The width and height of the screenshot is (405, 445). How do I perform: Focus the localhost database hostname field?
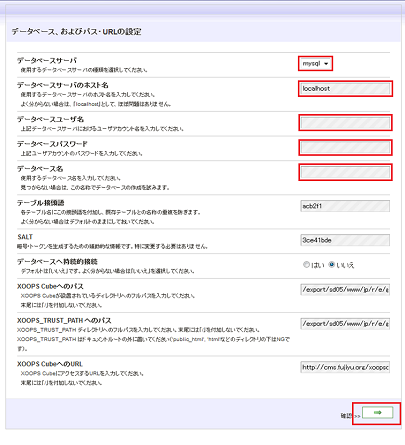345,89
